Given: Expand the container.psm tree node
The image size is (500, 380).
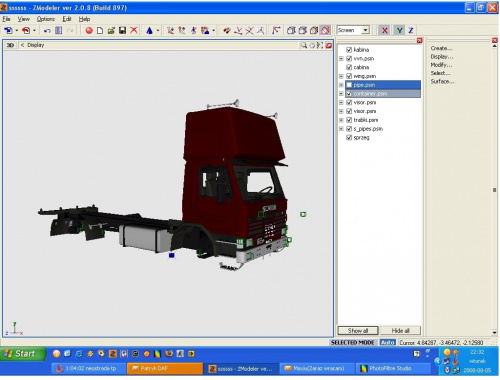Looking at the screenshot, I should pos(341,94).
